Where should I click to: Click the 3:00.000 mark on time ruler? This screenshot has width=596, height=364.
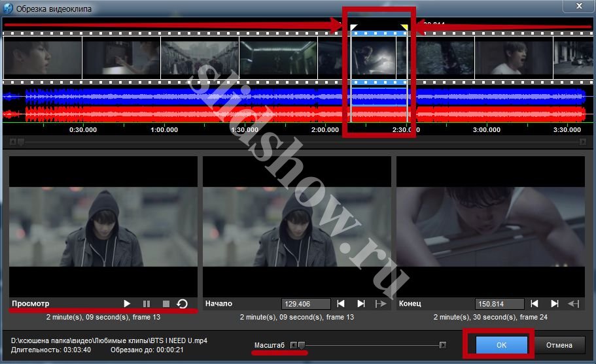click(x=487, y=130)
